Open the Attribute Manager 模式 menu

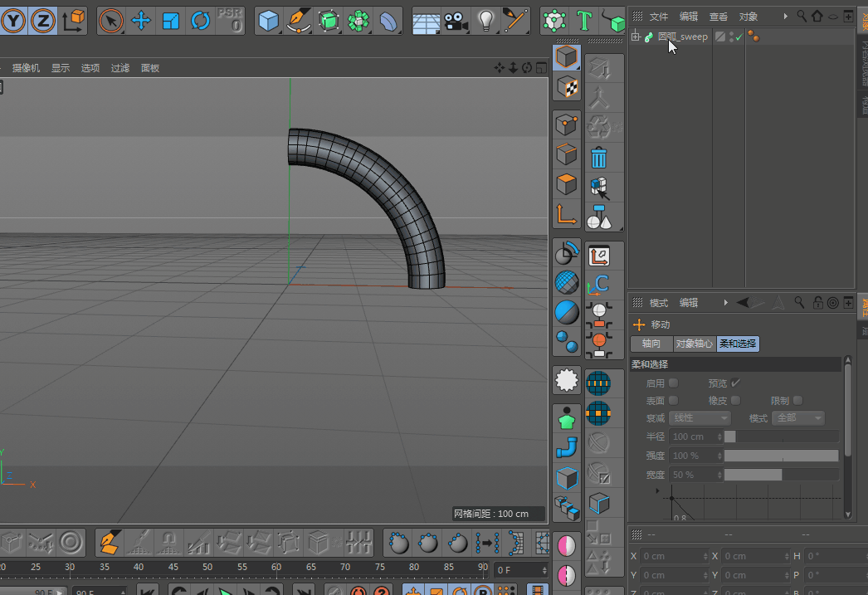(658, 303)
